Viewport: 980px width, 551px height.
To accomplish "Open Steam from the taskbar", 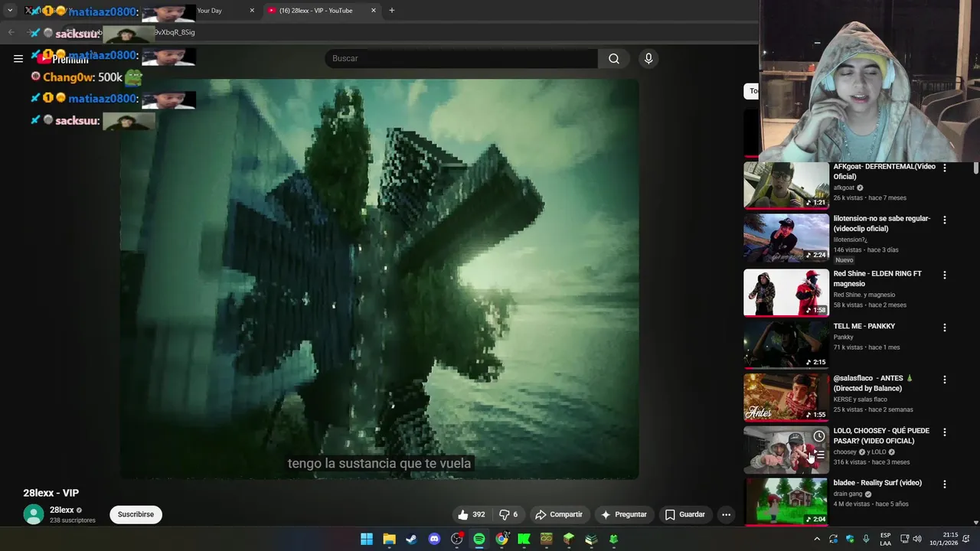I will point(412,539).
